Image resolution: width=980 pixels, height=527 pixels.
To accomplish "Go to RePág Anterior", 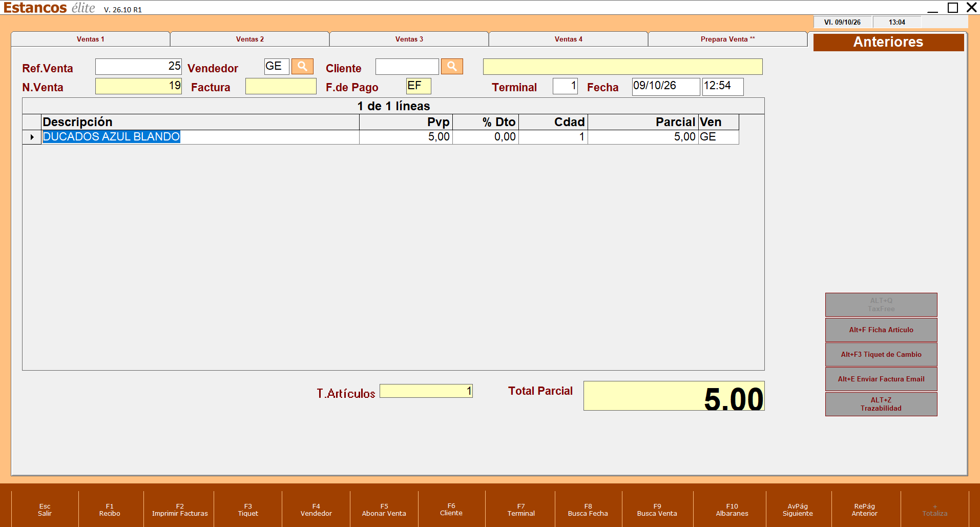I will click(865, 510).
